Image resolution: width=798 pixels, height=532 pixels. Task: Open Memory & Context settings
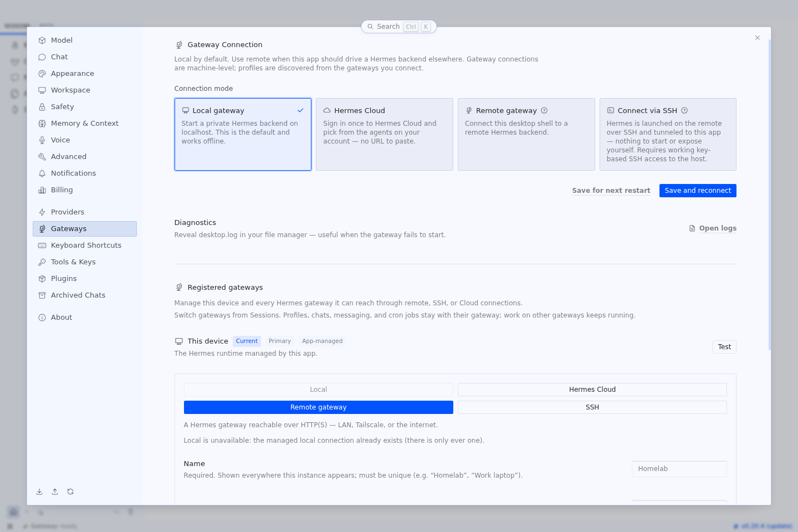[x=84, y=124]
